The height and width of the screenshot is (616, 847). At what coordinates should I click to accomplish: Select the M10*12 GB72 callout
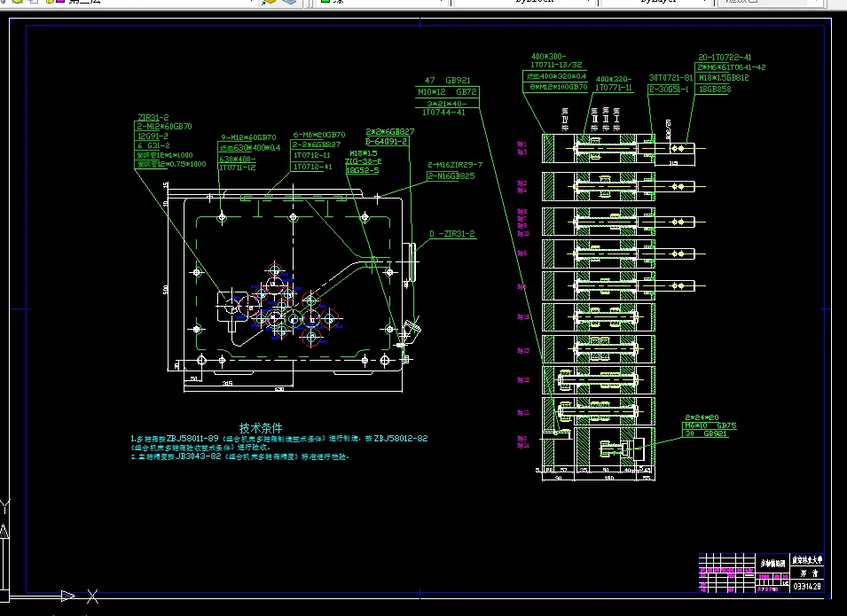point(447,92)
